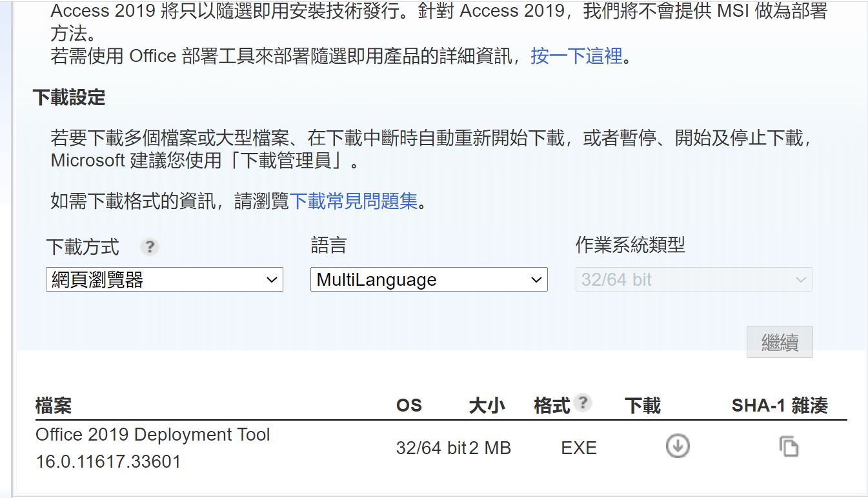868x498 pixels.
Task: Click the 作業系統類型 field label
Action: coord(631,245)
